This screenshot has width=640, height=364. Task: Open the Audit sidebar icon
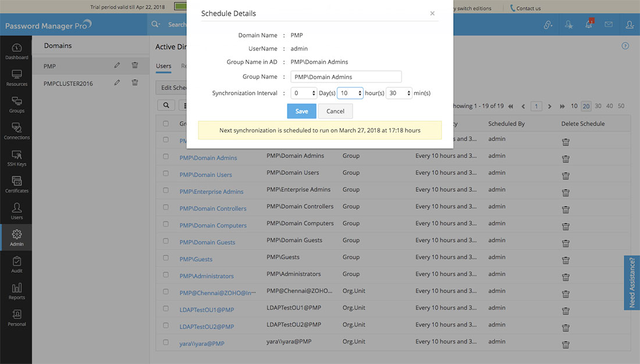pyautogui.click(x=16, y=265)
